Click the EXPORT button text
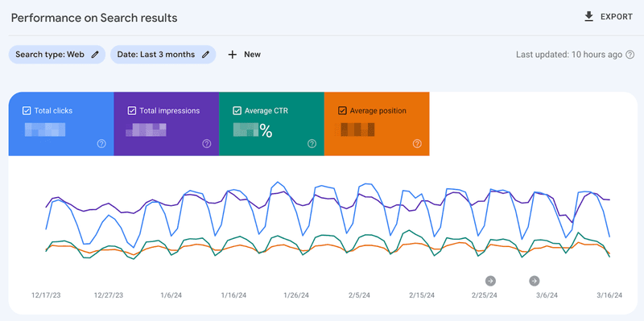Viewport: 644px width, 321px height. point(617,17)
